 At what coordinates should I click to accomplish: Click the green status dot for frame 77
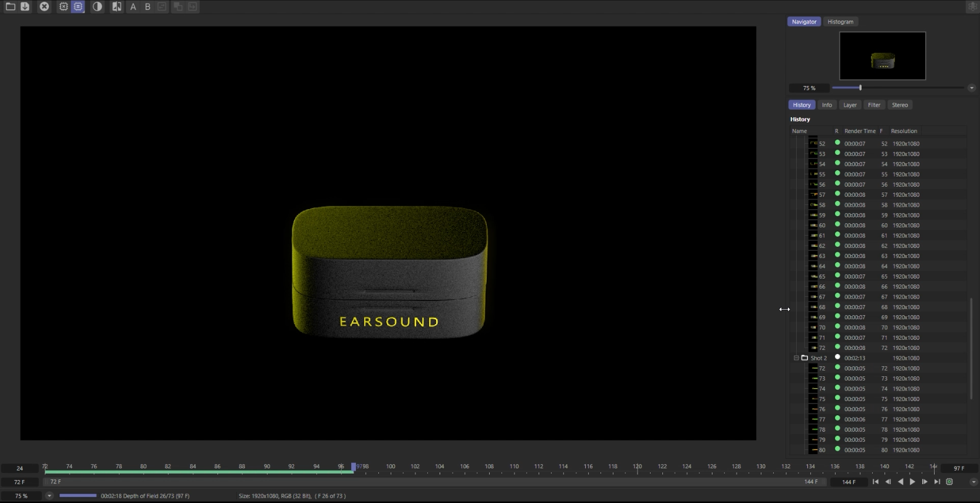coord(837,418)
